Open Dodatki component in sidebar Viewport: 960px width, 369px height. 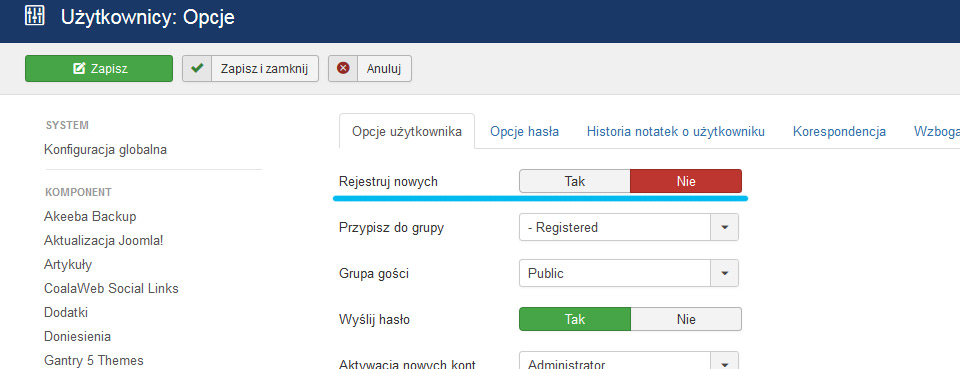[x=66, y=312]
